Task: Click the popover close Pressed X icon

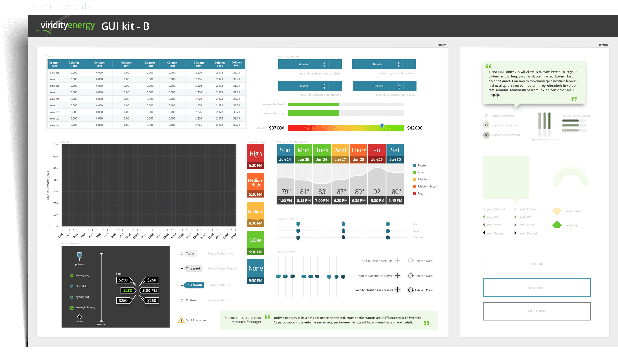Action: click(486, 135)
